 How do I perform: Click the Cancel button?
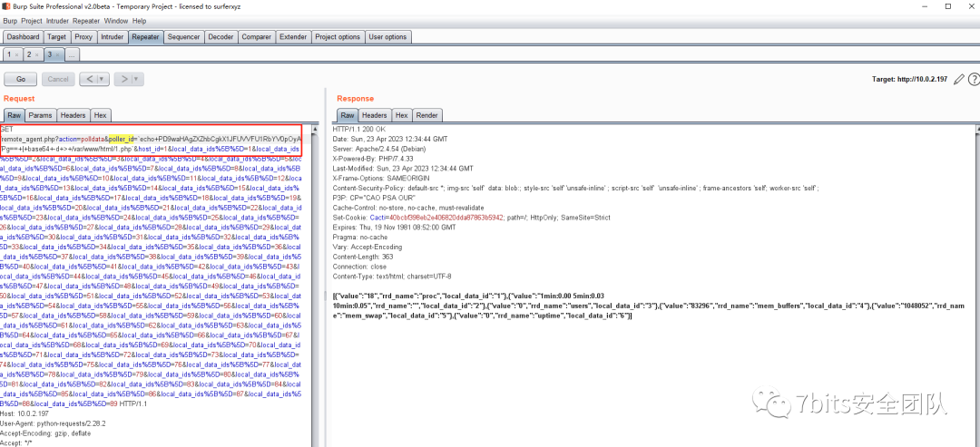(x=58, y=79)
